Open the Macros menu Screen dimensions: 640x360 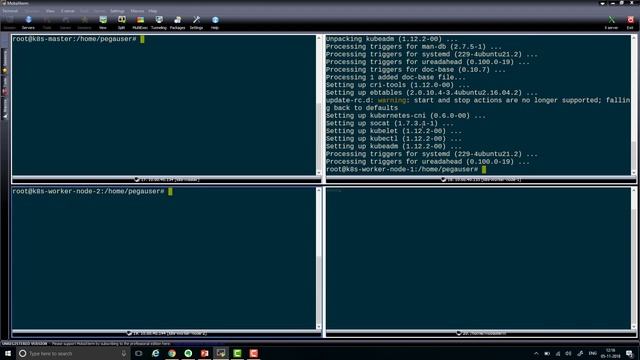coord(138,11)
